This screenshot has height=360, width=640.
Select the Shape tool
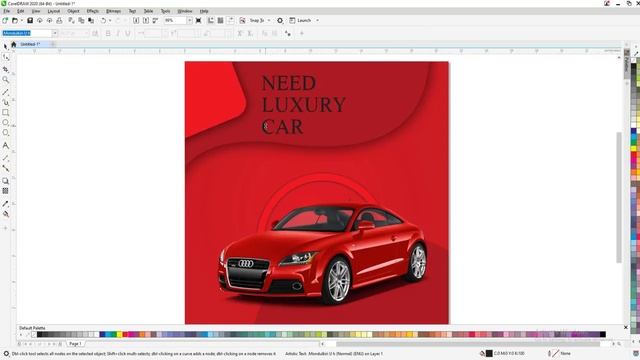pos(5,58)
